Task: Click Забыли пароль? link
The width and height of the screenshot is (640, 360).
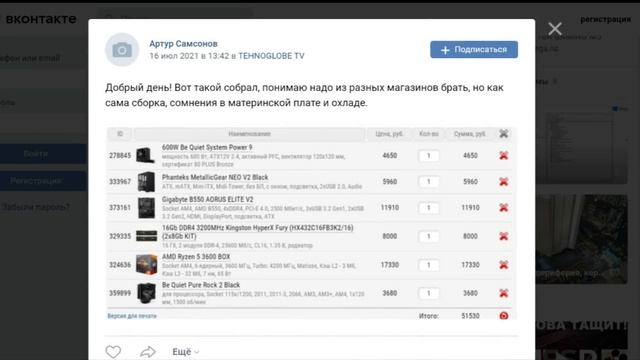Action: coord(35,207)
